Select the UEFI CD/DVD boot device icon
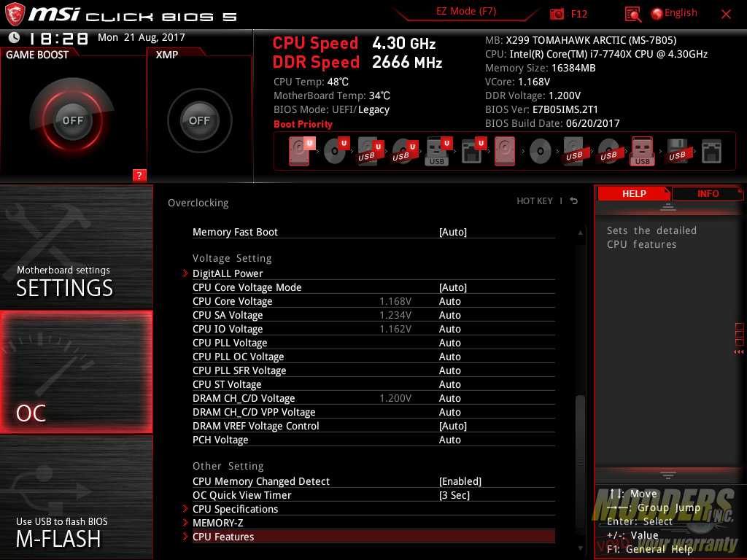Image resolution: width=747 pixels, height=560 pixels. (x=336, y=152)
